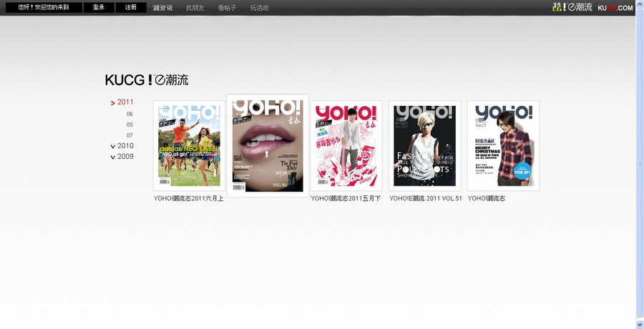
Task: Click the 注册 register button
Action: (131, 7)
